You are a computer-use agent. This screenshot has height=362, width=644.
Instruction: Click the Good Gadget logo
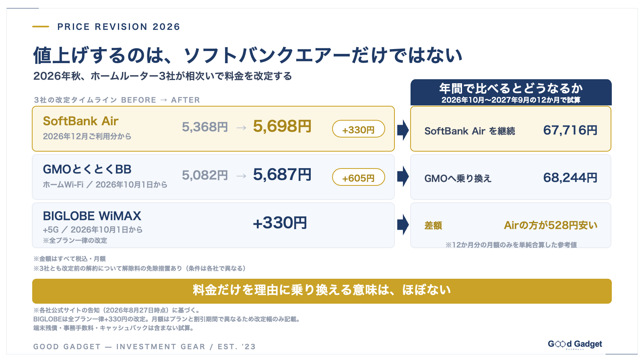[x=575, y=344]
